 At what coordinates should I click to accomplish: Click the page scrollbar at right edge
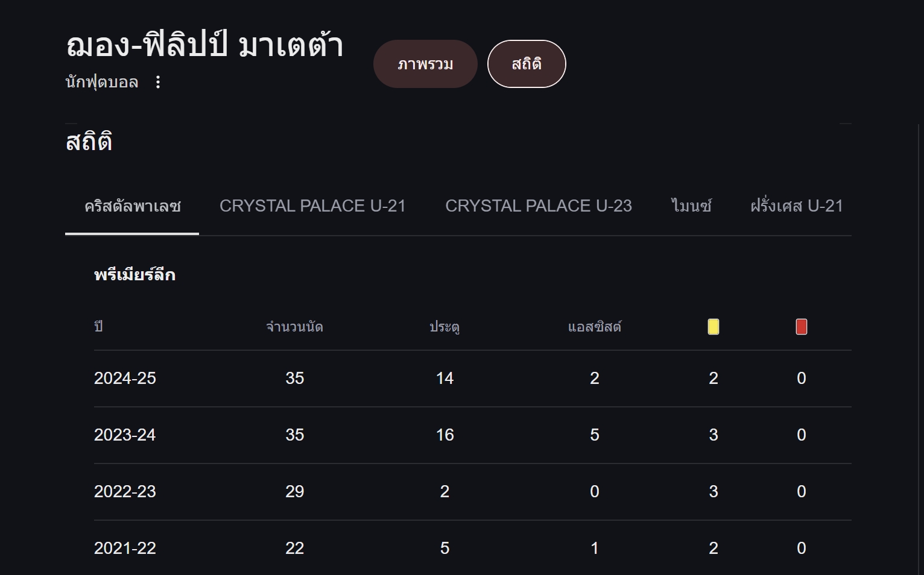(x=919, y=350)
